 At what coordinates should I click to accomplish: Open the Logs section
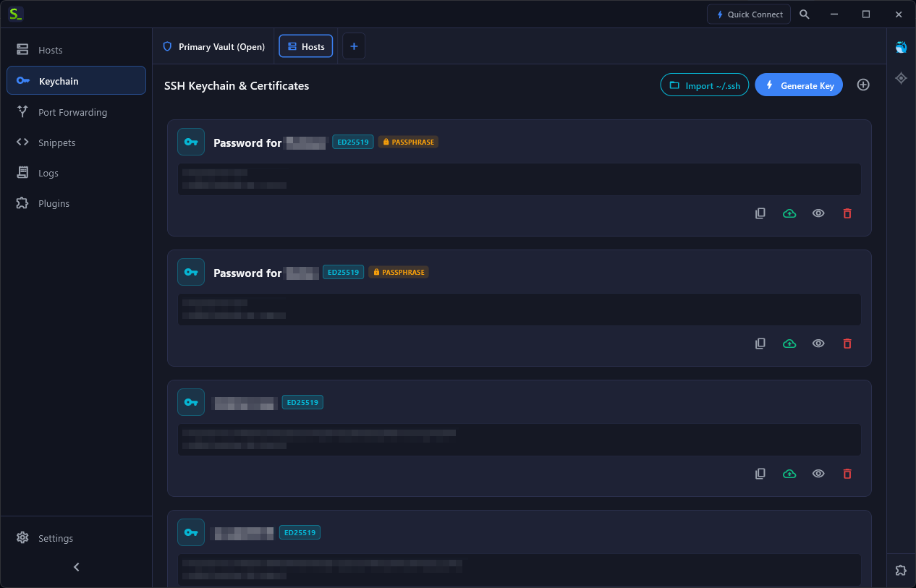(x=76, y=173)
